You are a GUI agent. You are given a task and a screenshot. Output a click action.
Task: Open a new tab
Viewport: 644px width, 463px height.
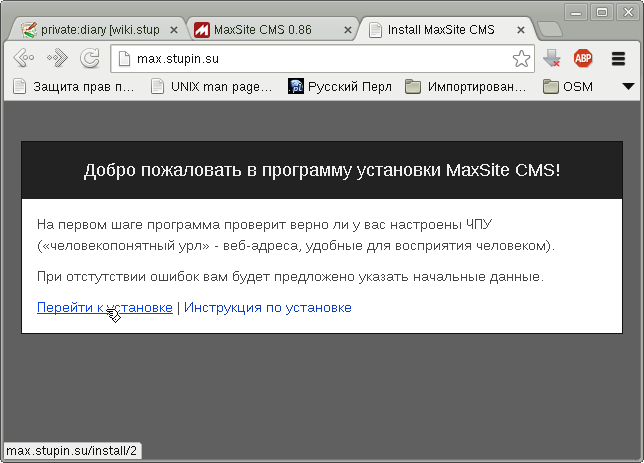pyautogui.click(x=550, y=30)
